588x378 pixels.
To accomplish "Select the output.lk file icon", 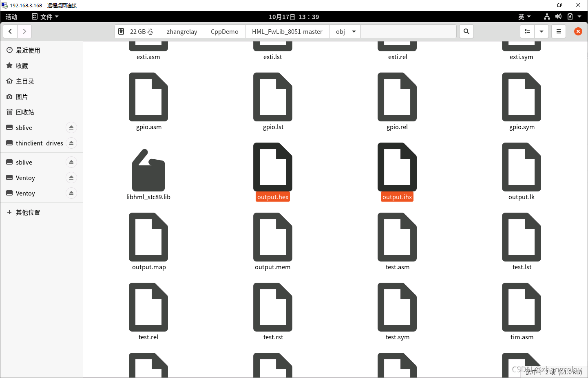I will (522, 167).
